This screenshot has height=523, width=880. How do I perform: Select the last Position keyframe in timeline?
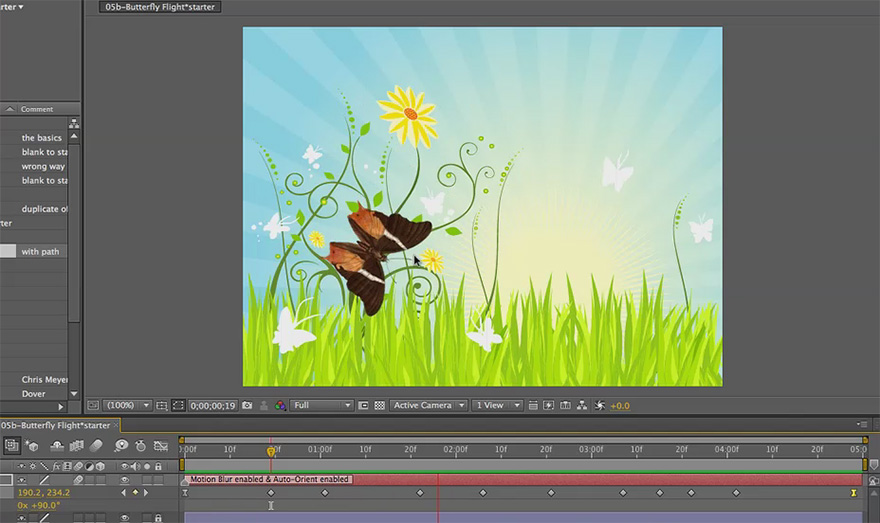coord(854,493)
